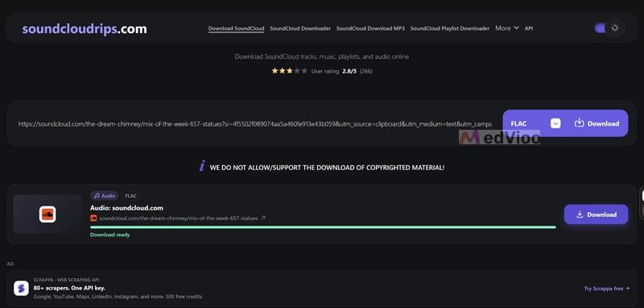
Task: Click the star rating icons
Action: coord(290,71)
